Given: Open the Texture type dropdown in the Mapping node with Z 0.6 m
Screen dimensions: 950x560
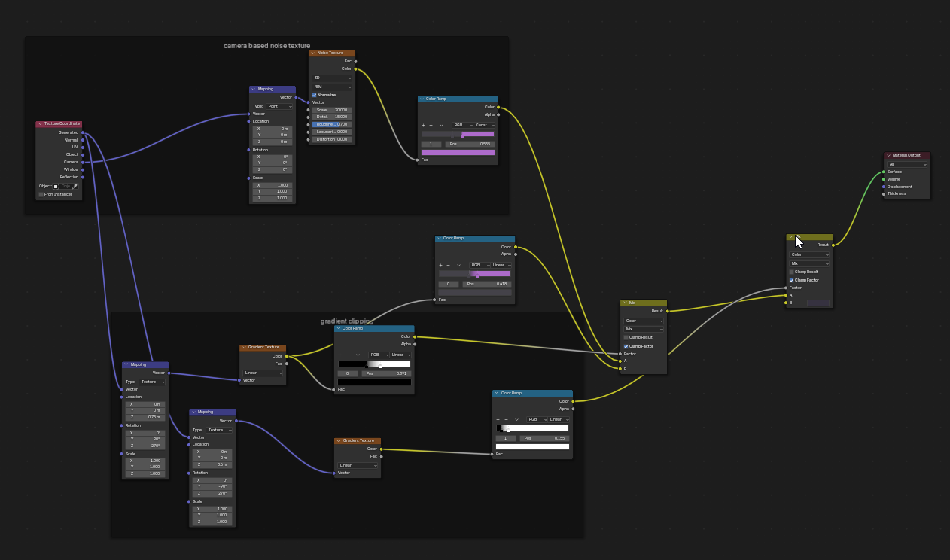Looking at the screenshot, I should pos(220,430).
